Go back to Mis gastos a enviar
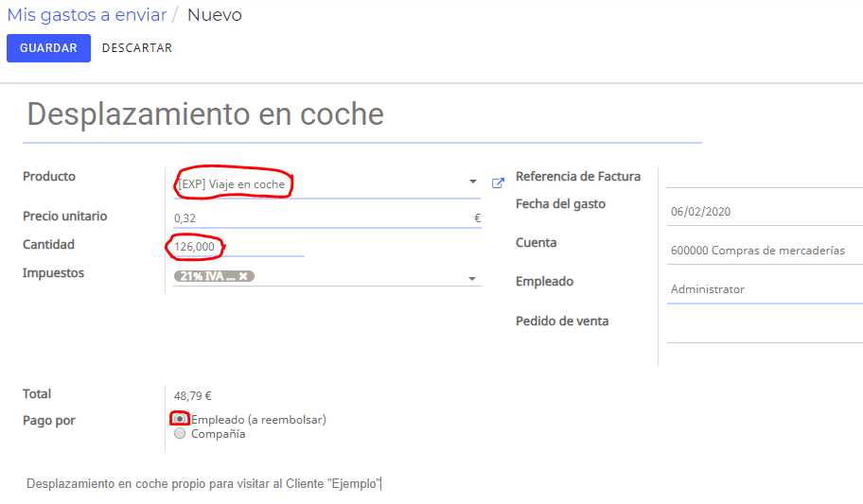Image resolution: width=863 pixels, height=504 pixels. [86, 15]
